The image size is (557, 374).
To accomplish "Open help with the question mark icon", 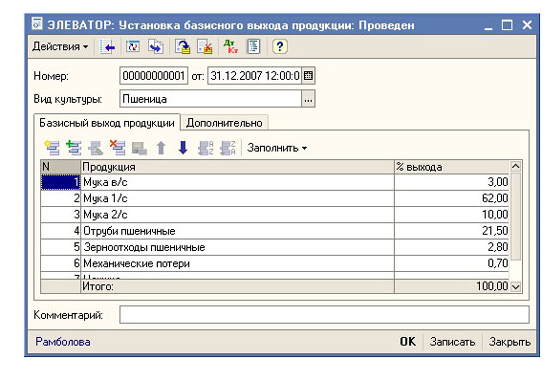I will [280, 47].
